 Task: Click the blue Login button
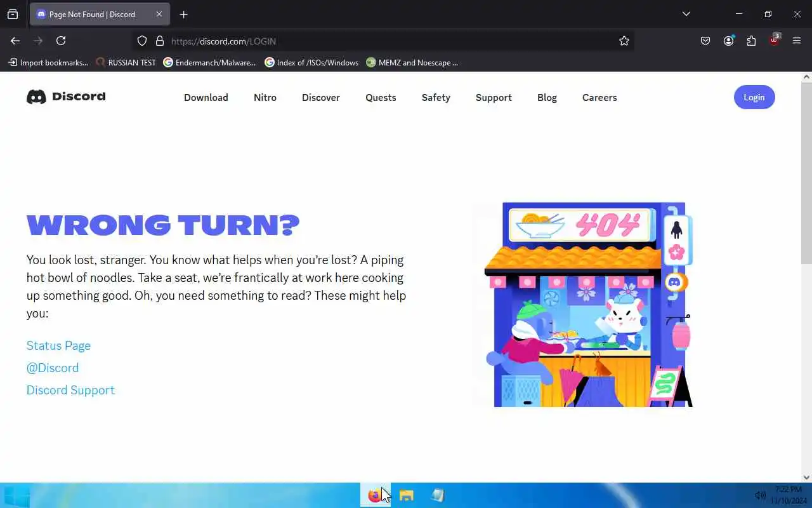[754, 97]
